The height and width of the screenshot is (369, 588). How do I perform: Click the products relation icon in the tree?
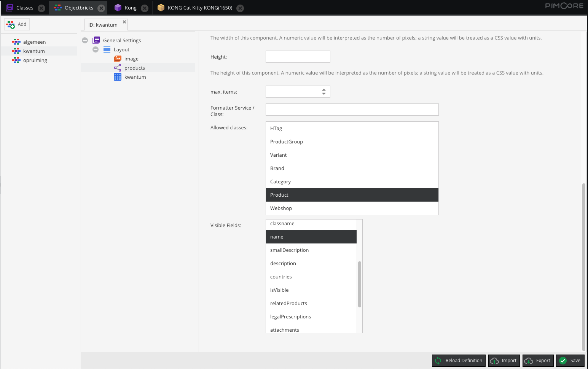click(117, 68)
